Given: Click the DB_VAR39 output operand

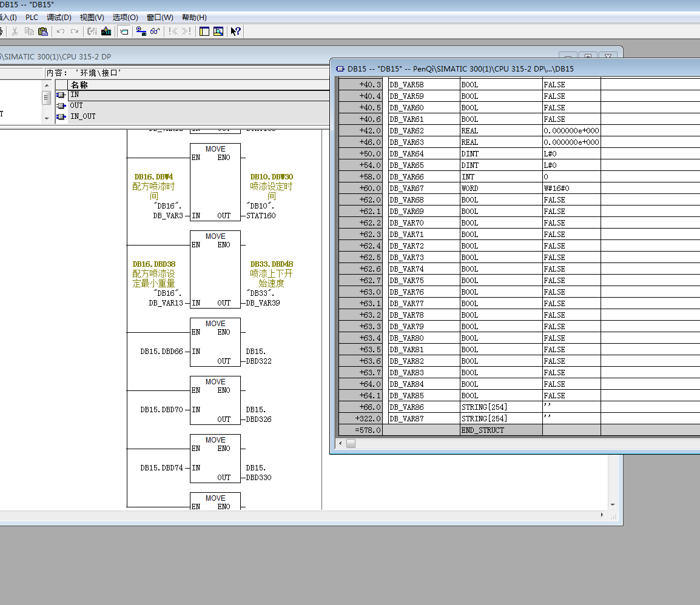Looking at the screenshot, I should point(263,303).
